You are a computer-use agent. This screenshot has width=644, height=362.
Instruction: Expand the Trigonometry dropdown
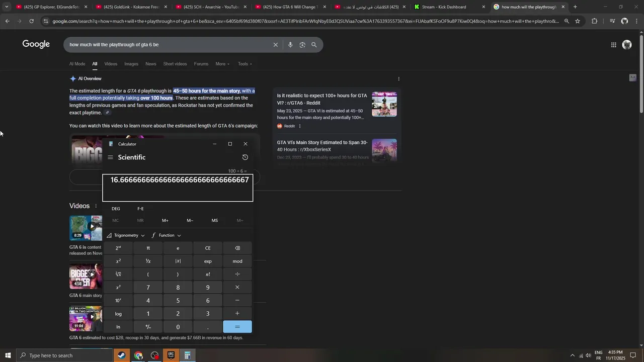click(126, 235)
